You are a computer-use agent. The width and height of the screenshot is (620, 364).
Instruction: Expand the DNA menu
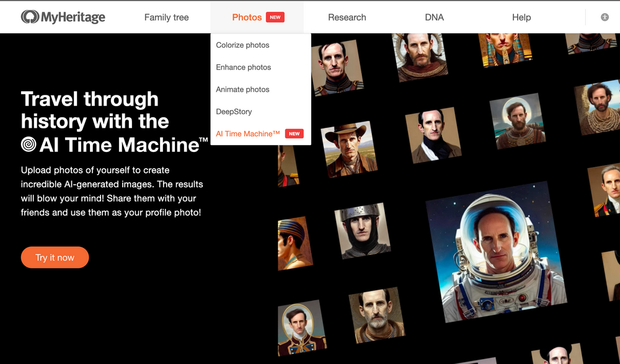click(434, 17)
